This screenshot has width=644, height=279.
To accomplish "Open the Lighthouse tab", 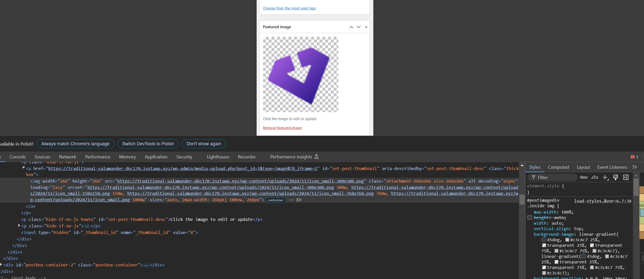I will [218, 157].
